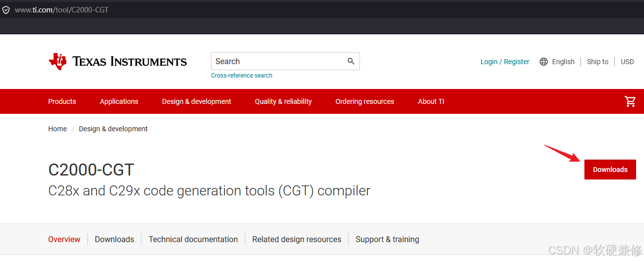The height and width of the screenshot is (261, 644).
Task: Click the Login / Register link
Action: point(505,62)
